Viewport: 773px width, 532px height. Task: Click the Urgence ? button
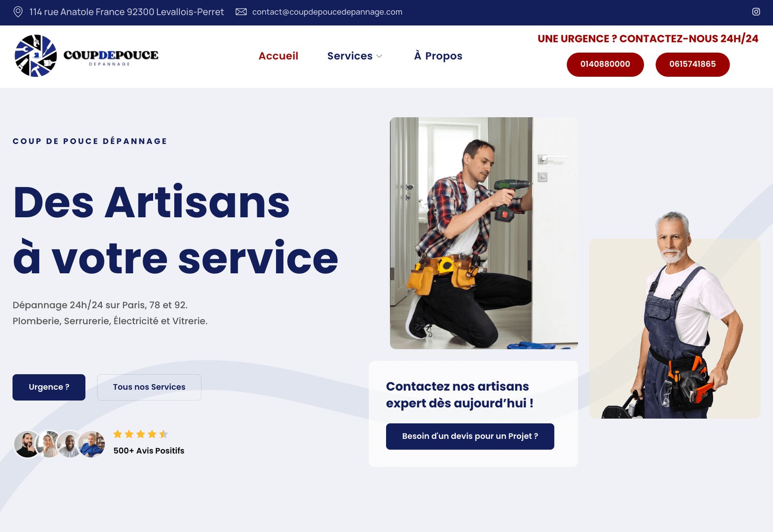[49, 387]
